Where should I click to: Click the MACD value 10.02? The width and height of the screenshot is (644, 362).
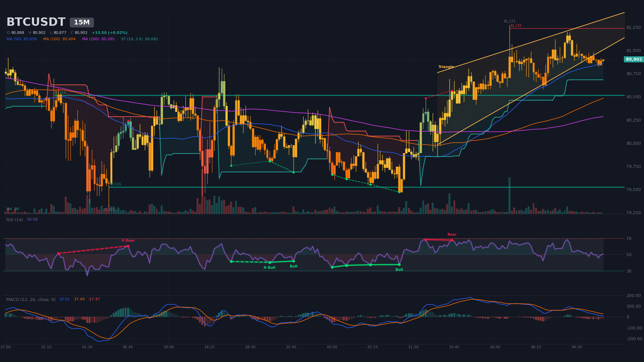pyautogui.click(x=64, y=299)
